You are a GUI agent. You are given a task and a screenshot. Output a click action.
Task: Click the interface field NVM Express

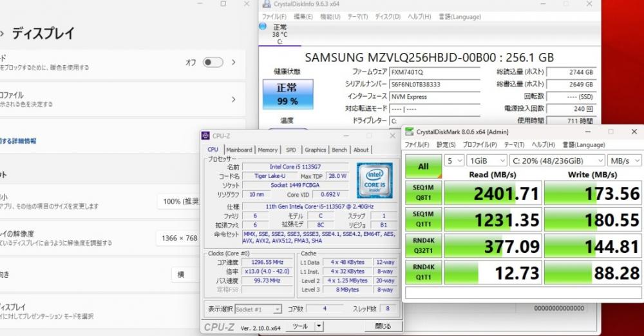click(434, 97)
